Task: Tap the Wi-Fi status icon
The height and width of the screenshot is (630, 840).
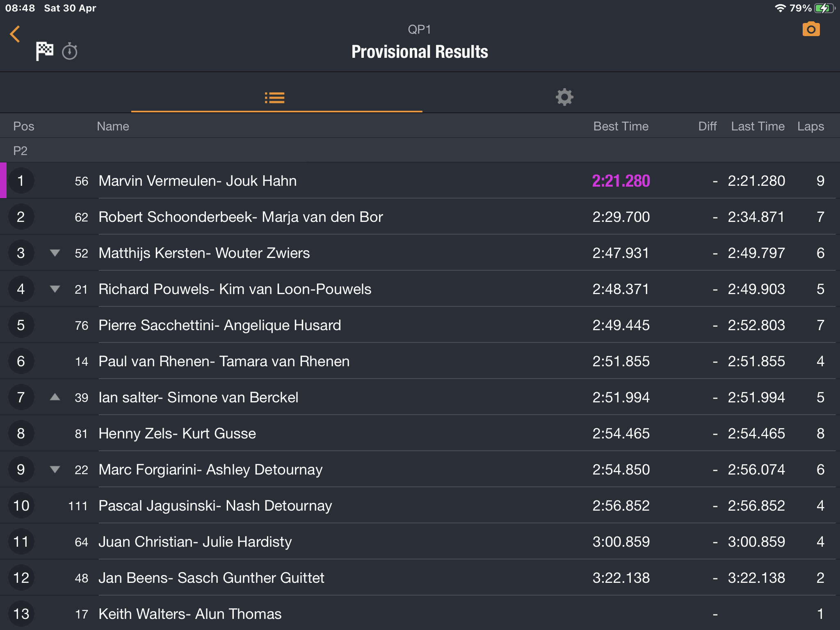Action: click(780, 8)
